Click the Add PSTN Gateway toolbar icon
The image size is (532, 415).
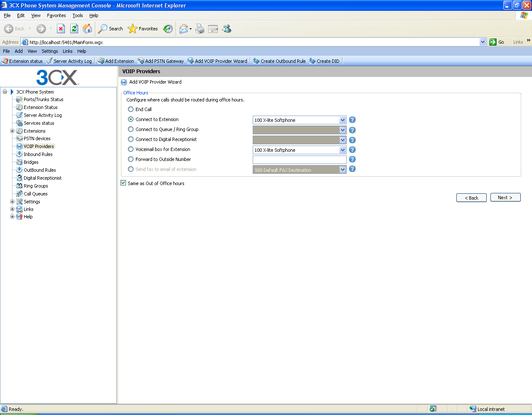coord(141,61)
